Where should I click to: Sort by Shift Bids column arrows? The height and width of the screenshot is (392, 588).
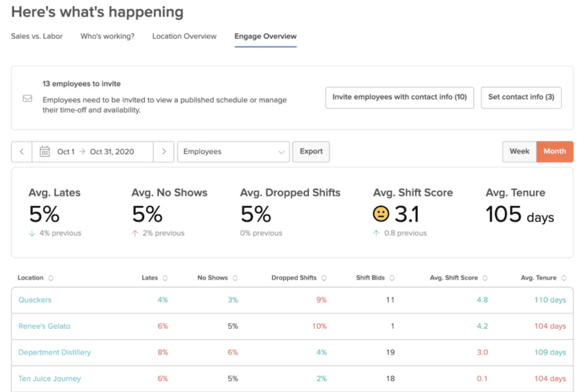tap(392, 278)
